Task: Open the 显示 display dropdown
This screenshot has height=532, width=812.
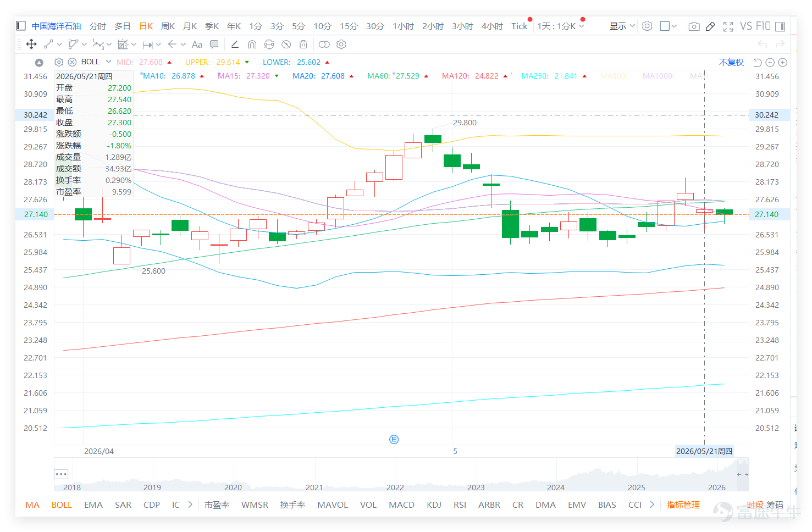Action: click(622, 26)
